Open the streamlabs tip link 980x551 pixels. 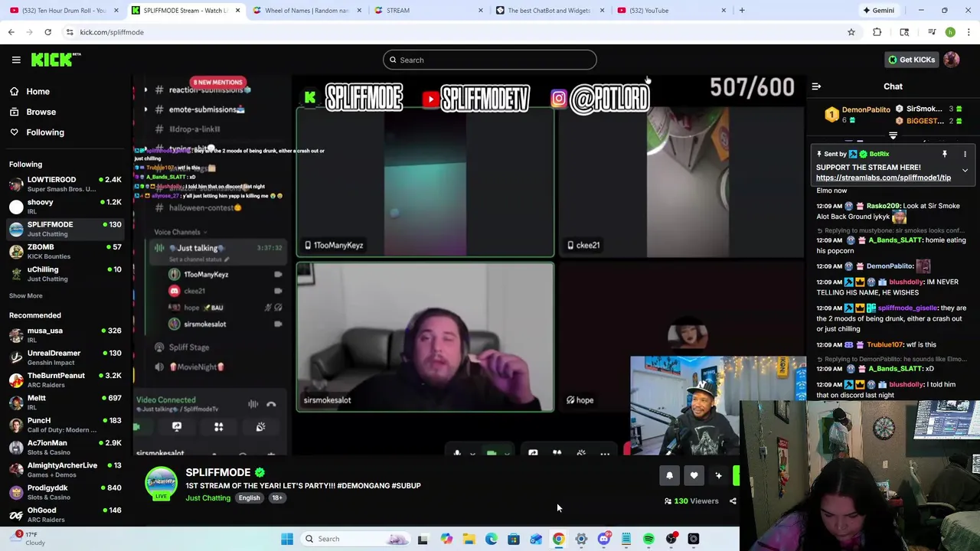click(884, 178)
